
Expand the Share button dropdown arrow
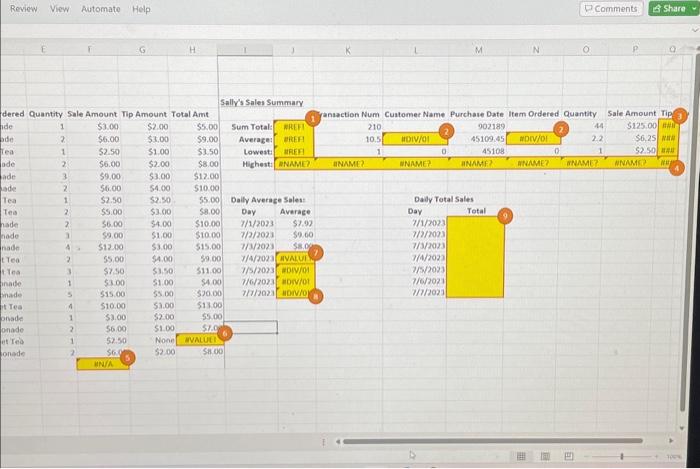694,8
